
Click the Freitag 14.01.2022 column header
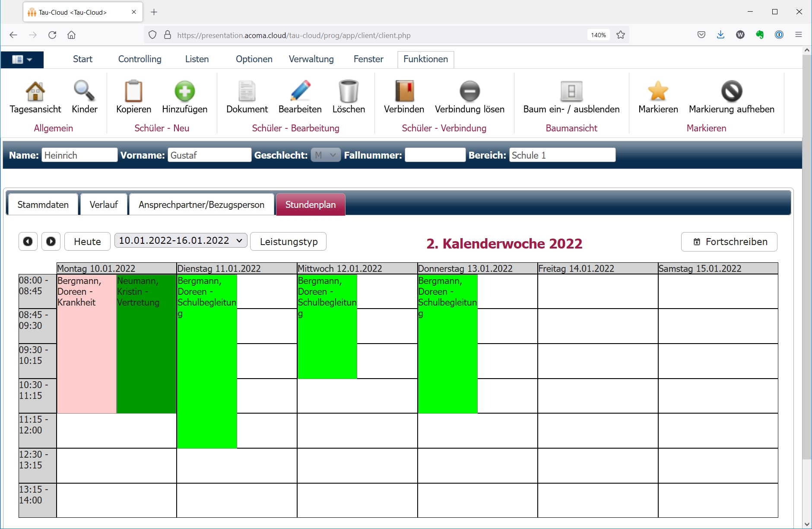pyautogui.click(x=598, y=268)
